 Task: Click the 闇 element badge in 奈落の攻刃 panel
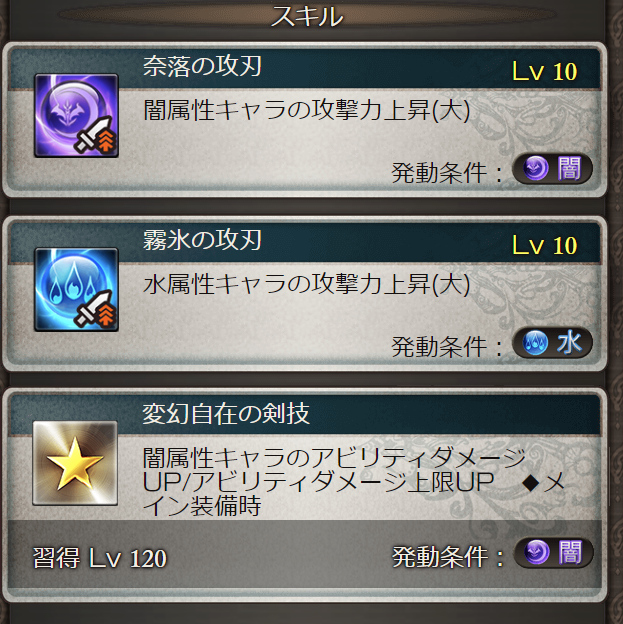(552, 169)
